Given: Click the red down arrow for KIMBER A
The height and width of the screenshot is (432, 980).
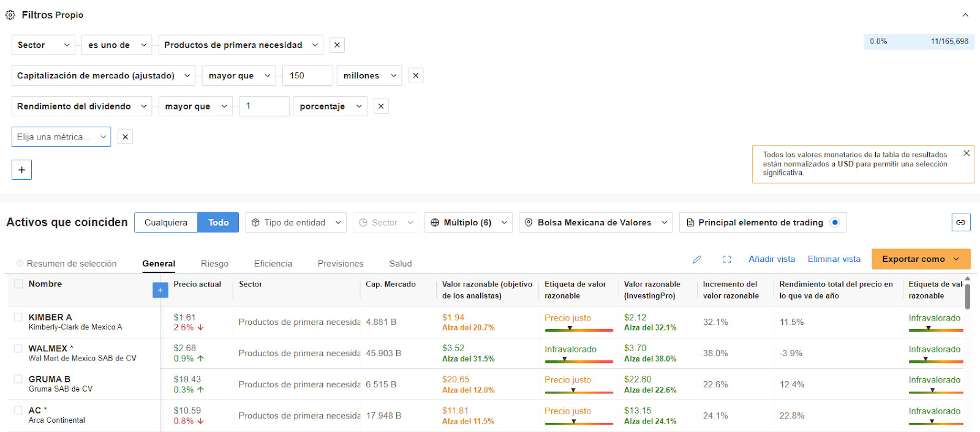Looking at the screenshot, I should (200, 327).
